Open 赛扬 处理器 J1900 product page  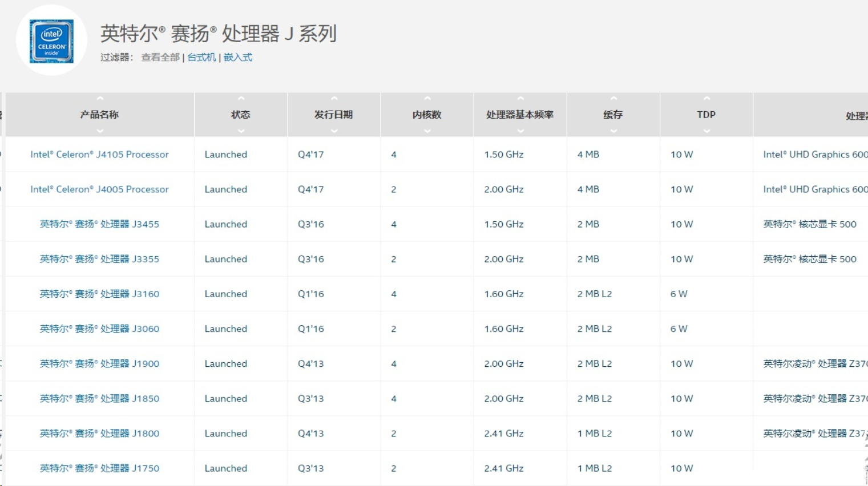click(99, 363)
